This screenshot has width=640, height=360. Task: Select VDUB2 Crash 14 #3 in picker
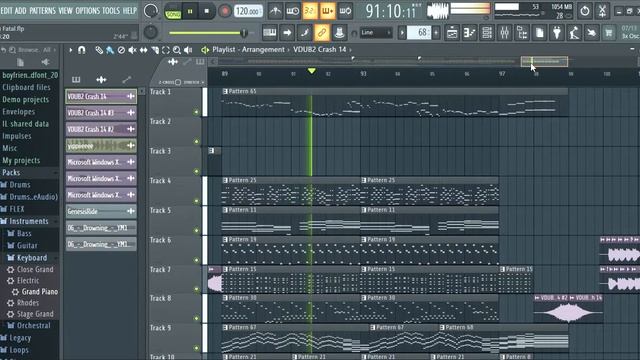(101, 113)
